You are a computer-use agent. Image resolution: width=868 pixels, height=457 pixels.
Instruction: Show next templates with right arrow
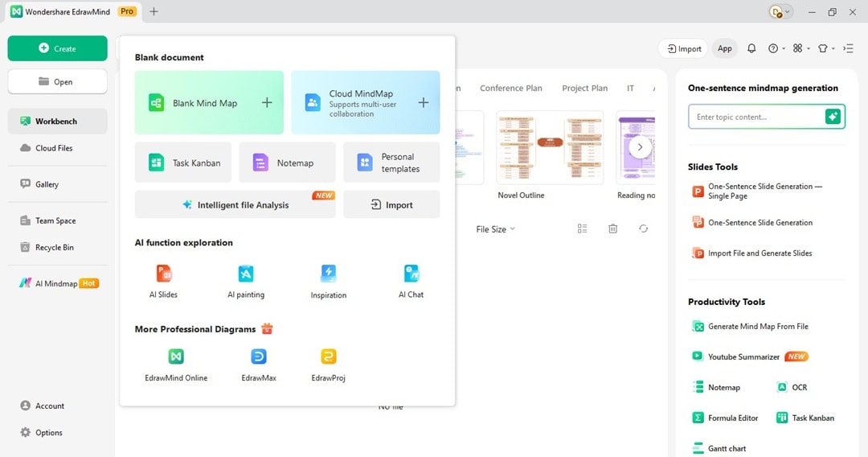(640, 147)
